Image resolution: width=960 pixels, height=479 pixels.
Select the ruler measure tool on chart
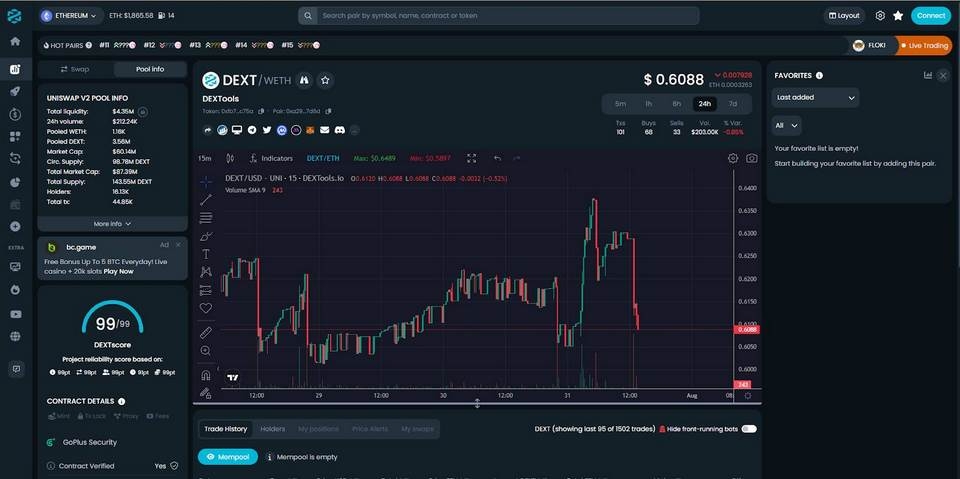206,333
